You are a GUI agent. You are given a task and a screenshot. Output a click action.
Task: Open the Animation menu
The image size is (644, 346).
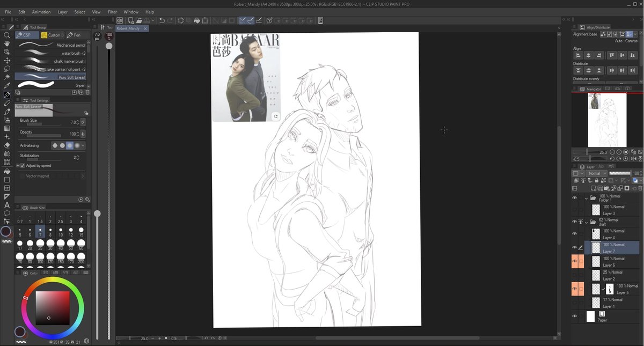pyautogui.click(x=41, y=12)
